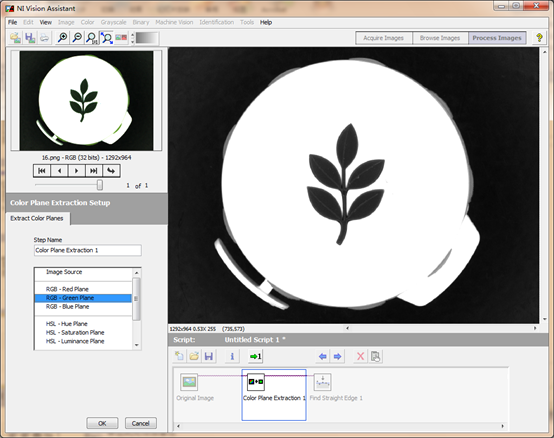The image size is (554, 438).
Task: Open the context help question mark icon
Action: pos(540,37)
